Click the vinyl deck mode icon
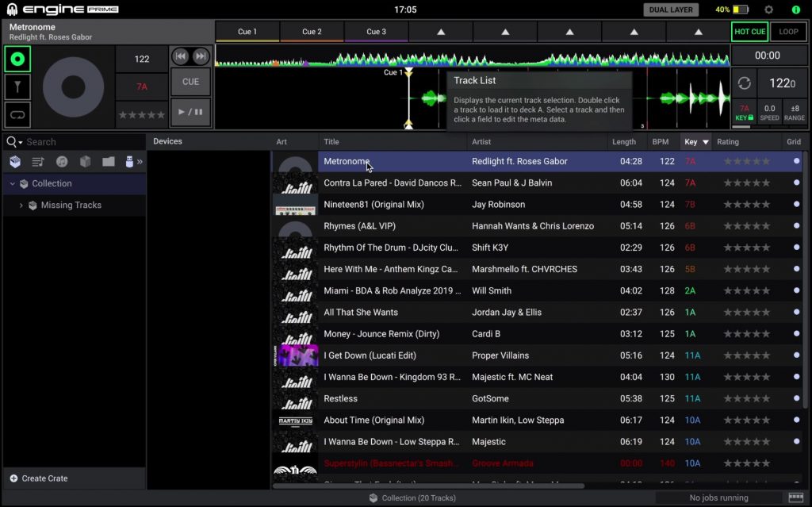The width and height of the screenshot is (812, 507). pyautogui.click(x=17, y=60)
